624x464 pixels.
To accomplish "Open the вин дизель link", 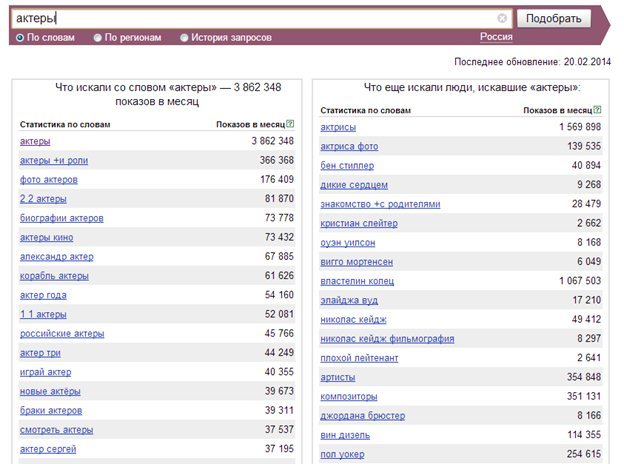I will [345, 435].
